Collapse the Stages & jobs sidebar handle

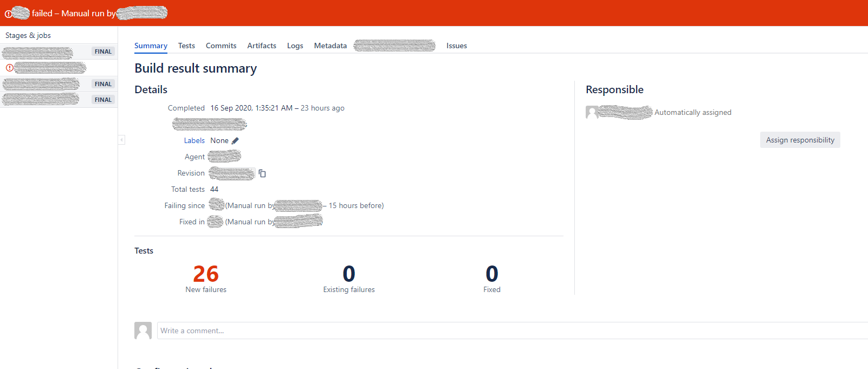point(122,140)
